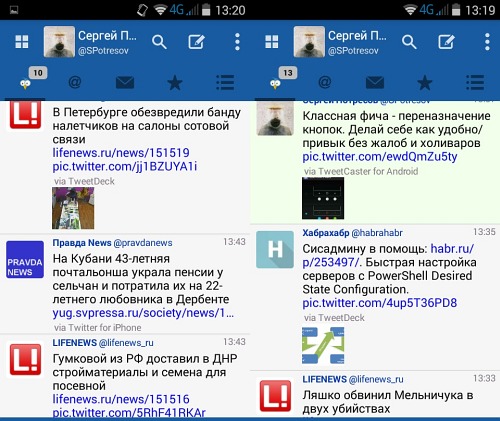Compose new tweet in left screen

pos(196,42)
